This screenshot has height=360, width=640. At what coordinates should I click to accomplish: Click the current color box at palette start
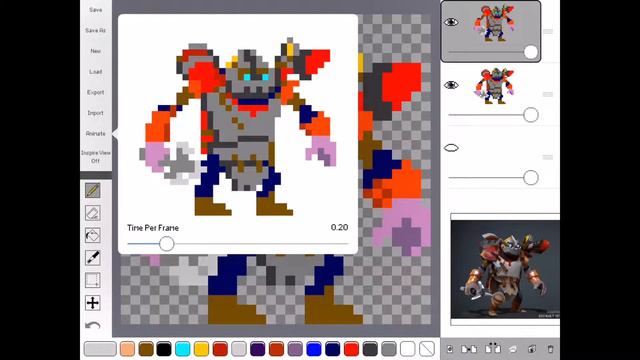point(100,349)
